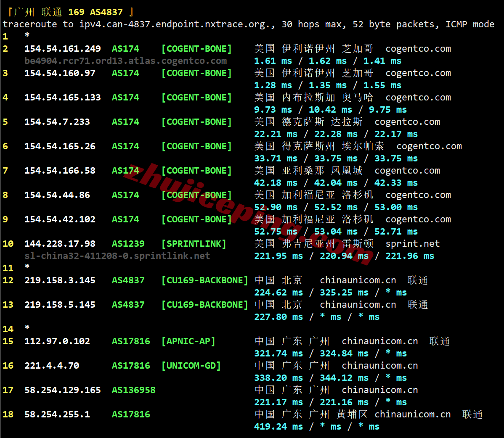Click the IP 58.254.129.165

pyautogui.click(x=63, y=390)
